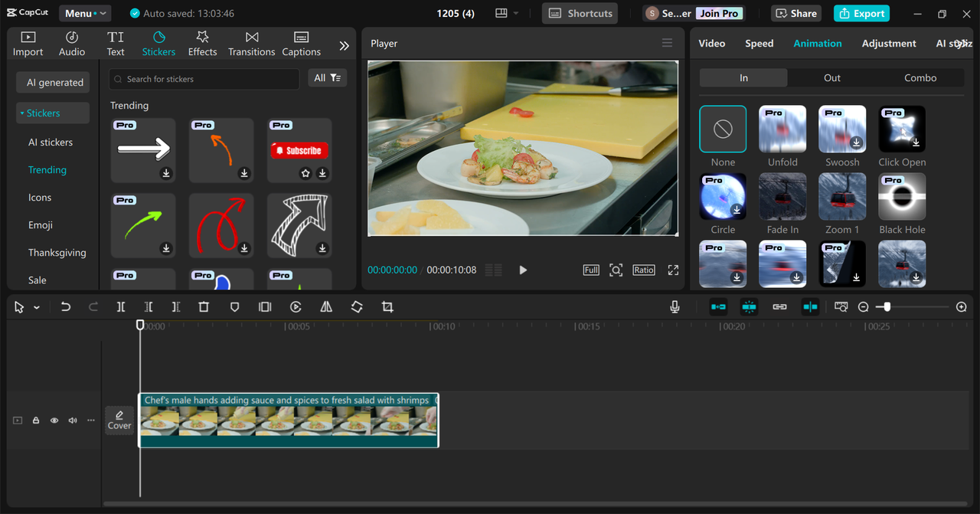Switch to the Effects tab
The height and width of the screenshot is (514, 980).
[202, 44]
